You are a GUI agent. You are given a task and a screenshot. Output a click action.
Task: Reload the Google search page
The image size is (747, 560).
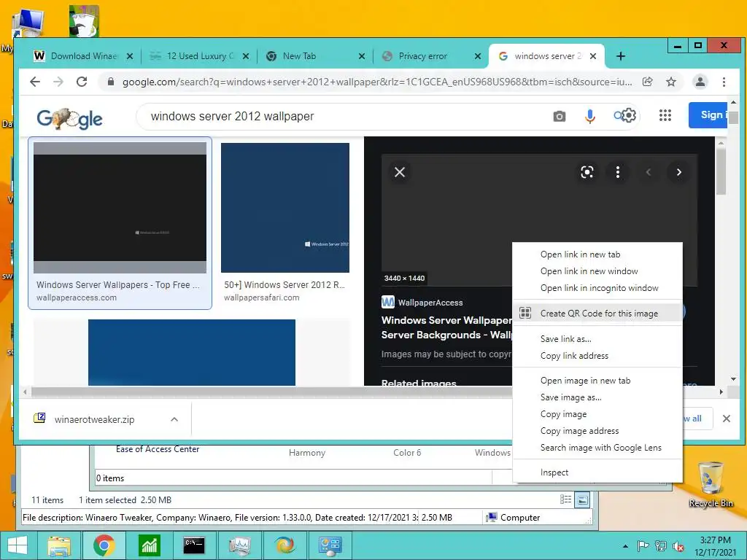click(x=82, y=82)
